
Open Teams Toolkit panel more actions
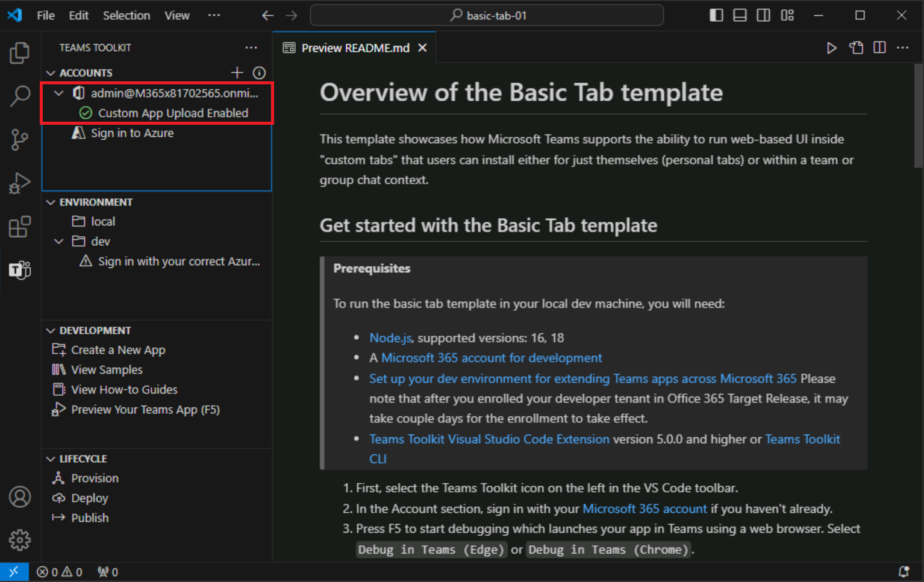[x=251, y=48]
